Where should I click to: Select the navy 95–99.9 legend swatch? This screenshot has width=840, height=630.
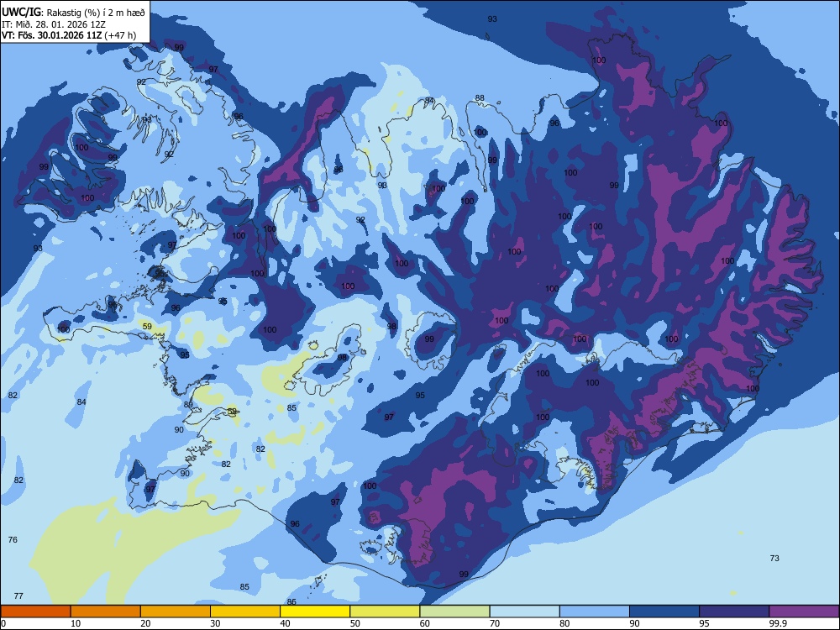(x=734, y=612)
